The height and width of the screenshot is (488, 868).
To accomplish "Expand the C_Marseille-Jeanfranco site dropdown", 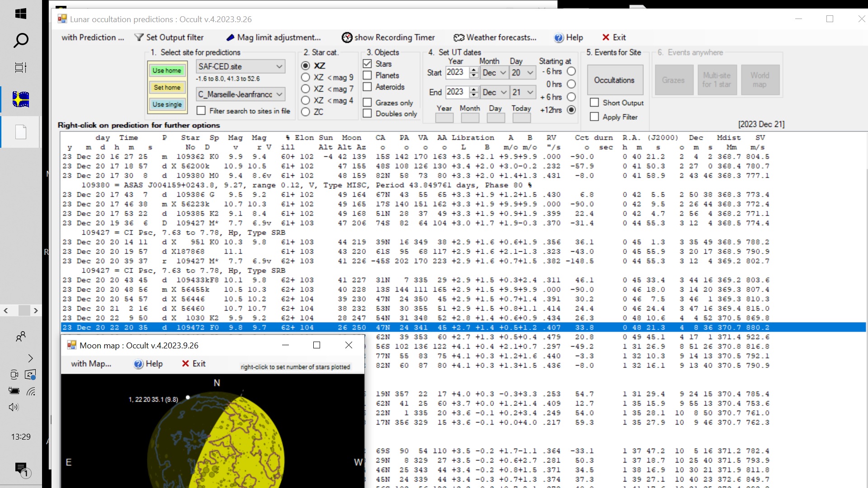I will pos(279,94).
